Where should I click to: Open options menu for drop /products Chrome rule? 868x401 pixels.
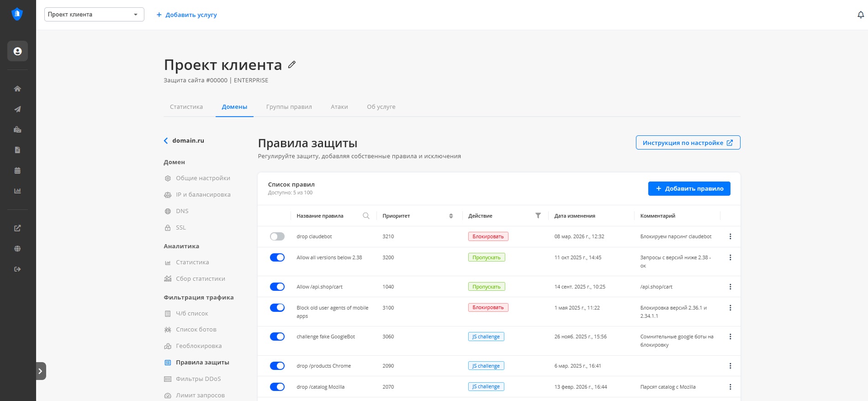730,366
